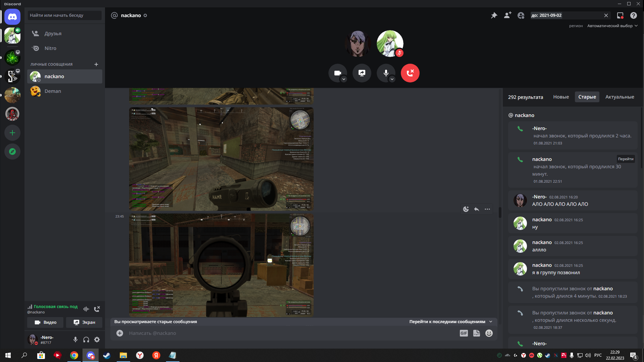This screenshot has width=644, height=362.
Task: Open Windows Start menu
Action: tap(8, 355)
